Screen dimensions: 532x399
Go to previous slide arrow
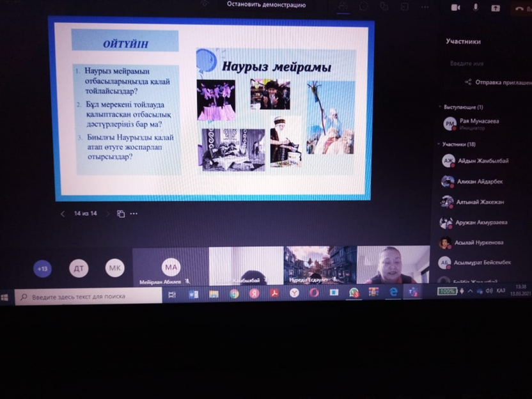[63, 214]
